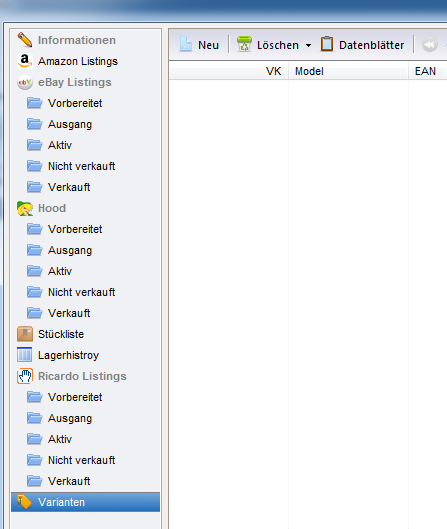Click the Ricardo hand icon

25,376
